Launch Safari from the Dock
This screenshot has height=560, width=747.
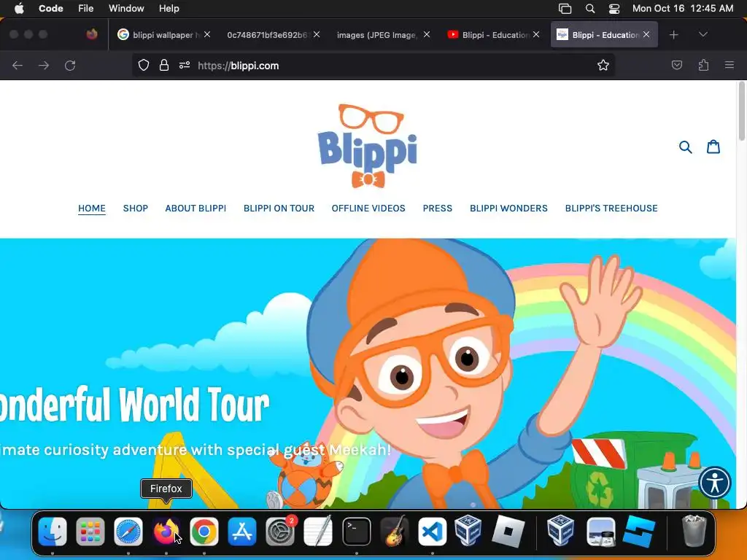pyautogui.click(x=128, y=532)
